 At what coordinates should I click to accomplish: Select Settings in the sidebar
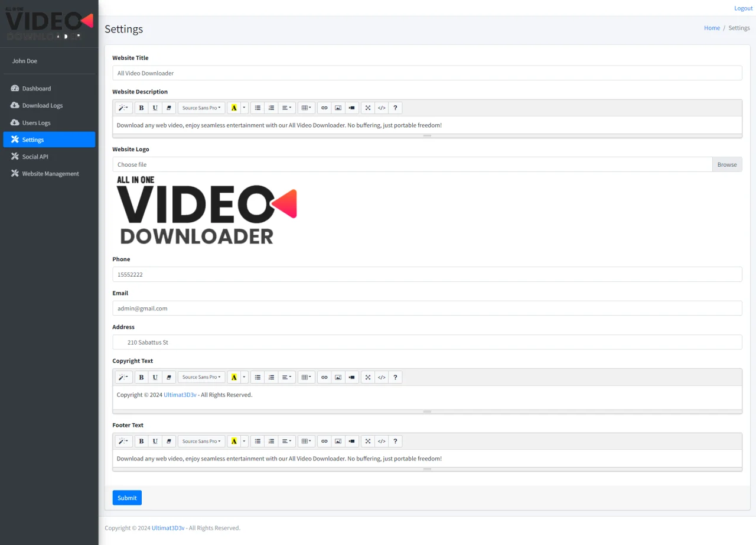click(49, 140)
